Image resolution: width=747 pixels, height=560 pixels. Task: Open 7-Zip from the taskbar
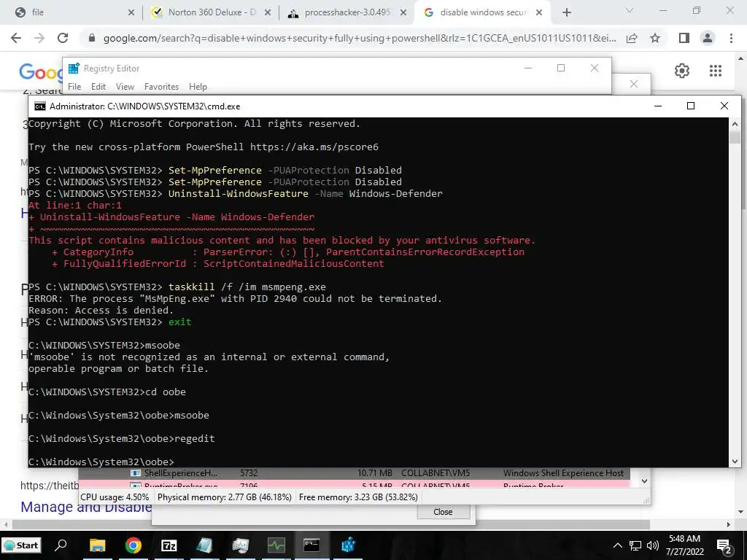pyautogui.click(x=169, y=545)
